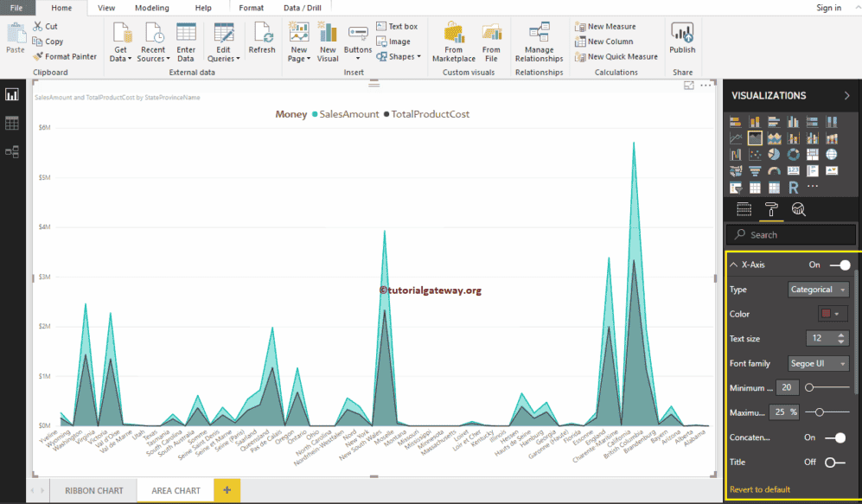Open the Modeling menu
Screen dimensions: 862x504
pos(151,8)
